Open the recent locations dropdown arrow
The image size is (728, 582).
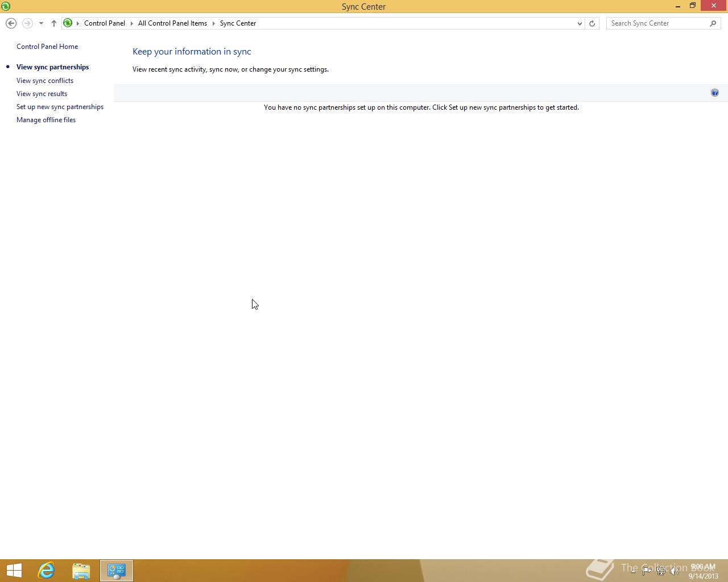click(x=41, y=23)
